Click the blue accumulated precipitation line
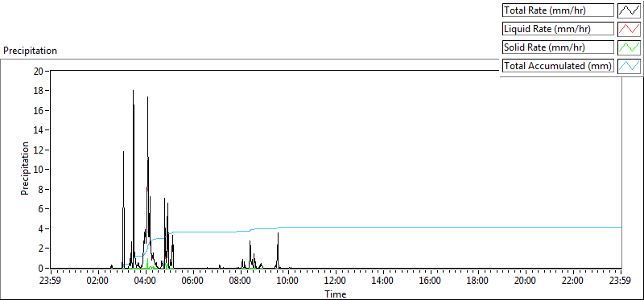Image resolution: width=644 pixels, height=300 pixels. pyautogui.click(x=369, y=227)
